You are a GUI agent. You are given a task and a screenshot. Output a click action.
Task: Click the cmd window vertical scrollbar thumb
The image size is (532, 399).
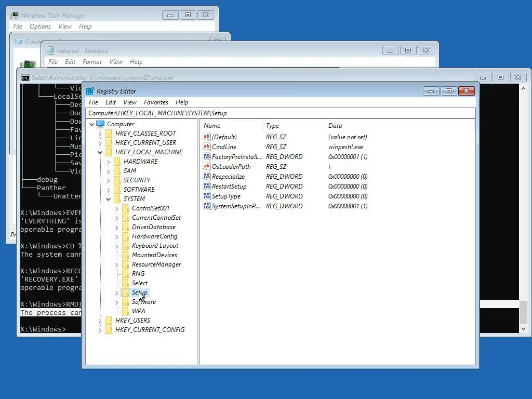tap(523, 312)
